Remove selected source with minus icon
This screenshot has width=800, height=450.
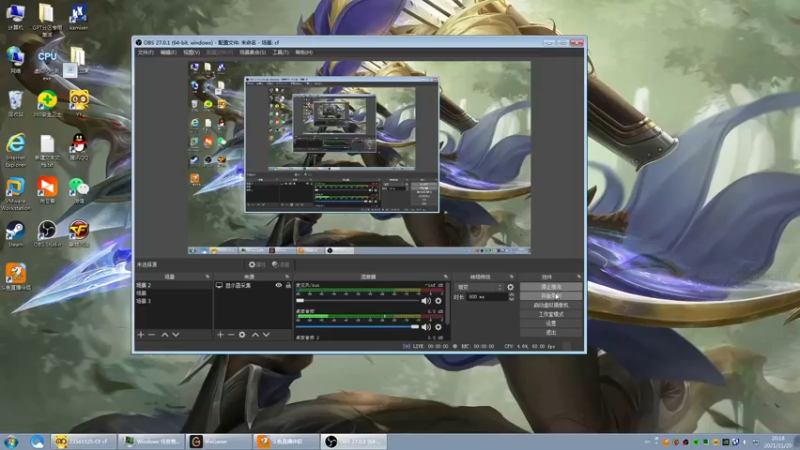click(x=231, y=335)
